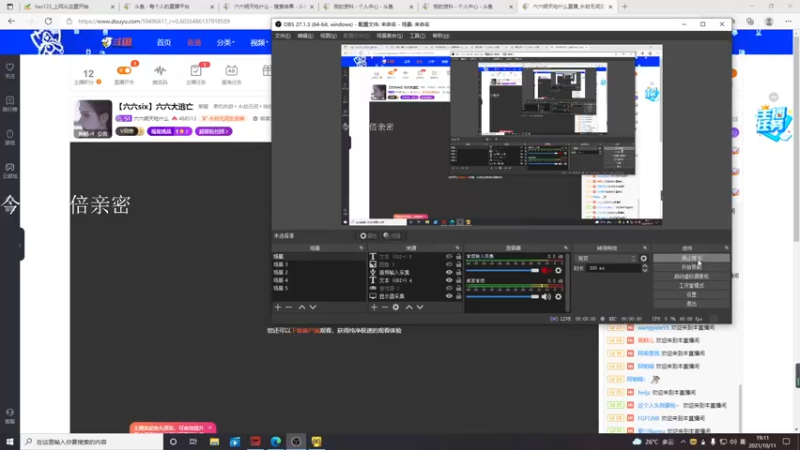Add a new source with the plus icon
The image size is (800, 450).
374,307
